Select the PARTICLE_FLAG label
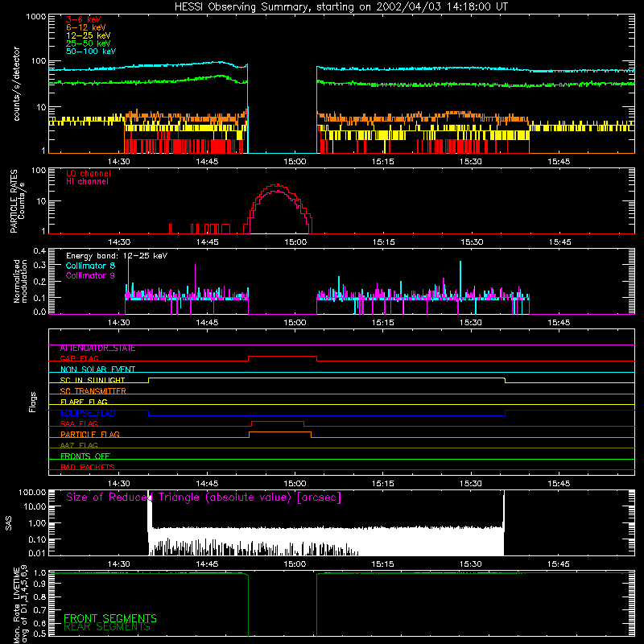Screen dimensions: 644x644 (90, 434)
